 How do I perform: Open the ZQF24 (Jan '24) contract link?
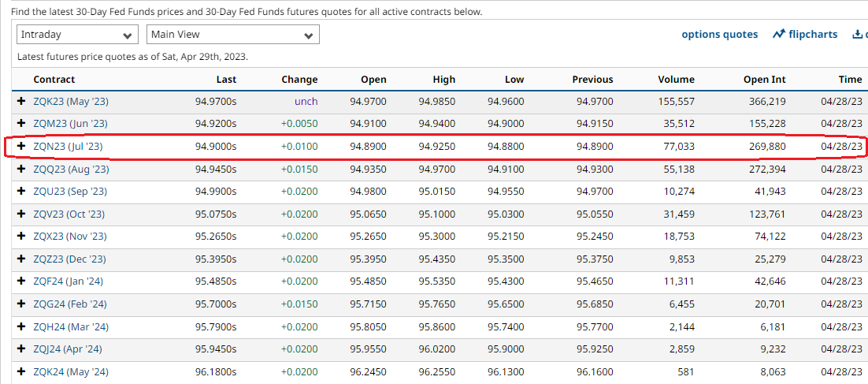(69, 281)
